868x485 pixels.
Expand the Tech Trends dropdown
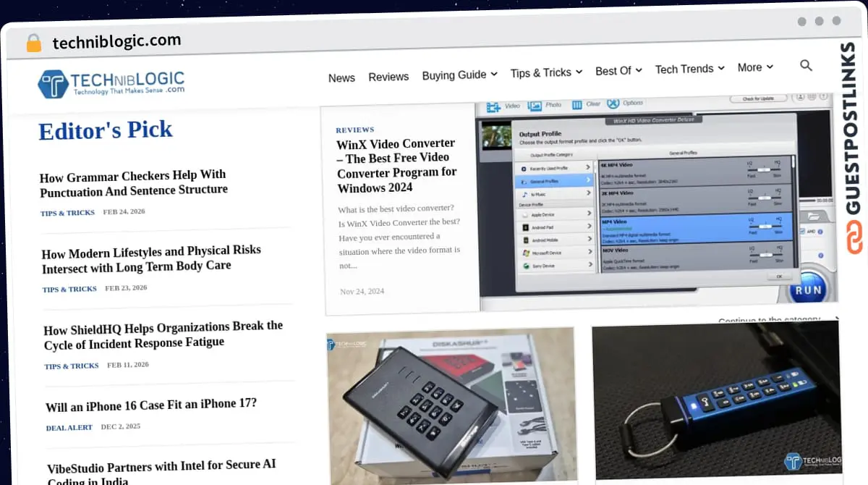pos(689,69)
